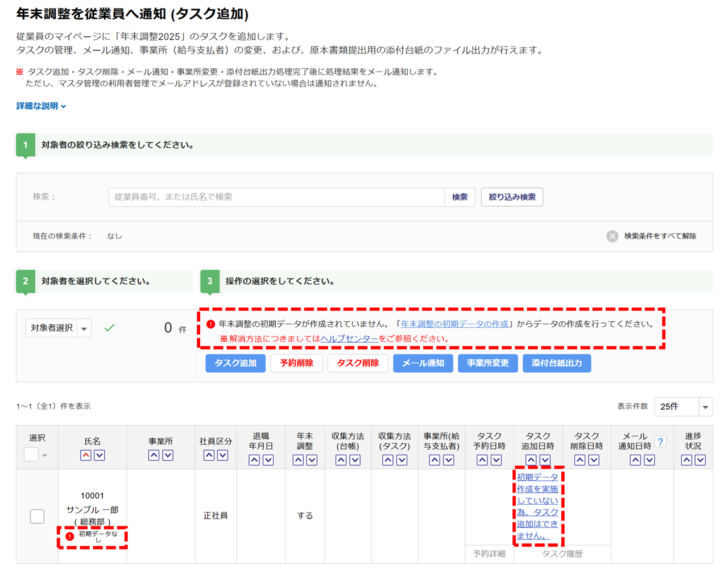Image resolution: width=728 pixels, height=574 pixels.
Task: Expand the 詳細な説明 section
Action: coord(41,106)
